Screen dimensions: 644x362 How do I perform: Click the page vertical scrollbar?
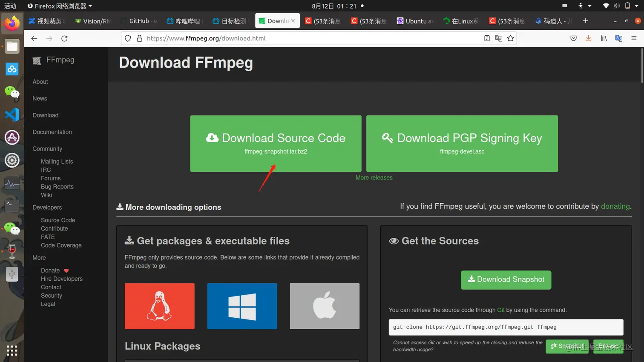641,66
